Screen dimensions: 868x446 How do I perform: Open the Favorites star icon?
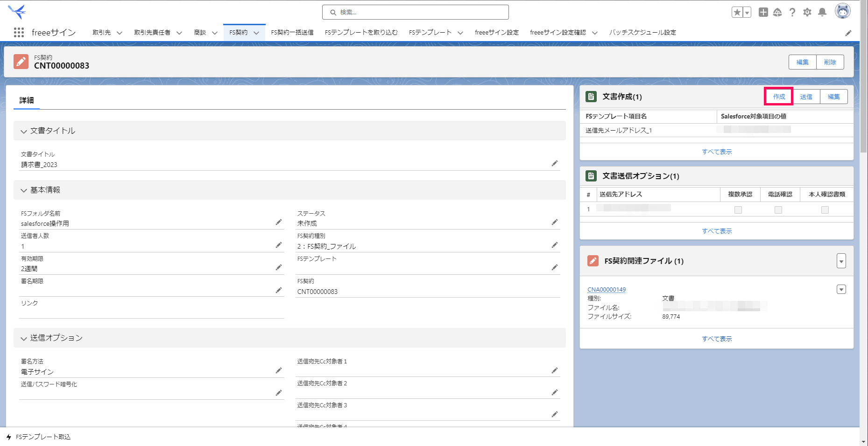click(x=737, y=12)
